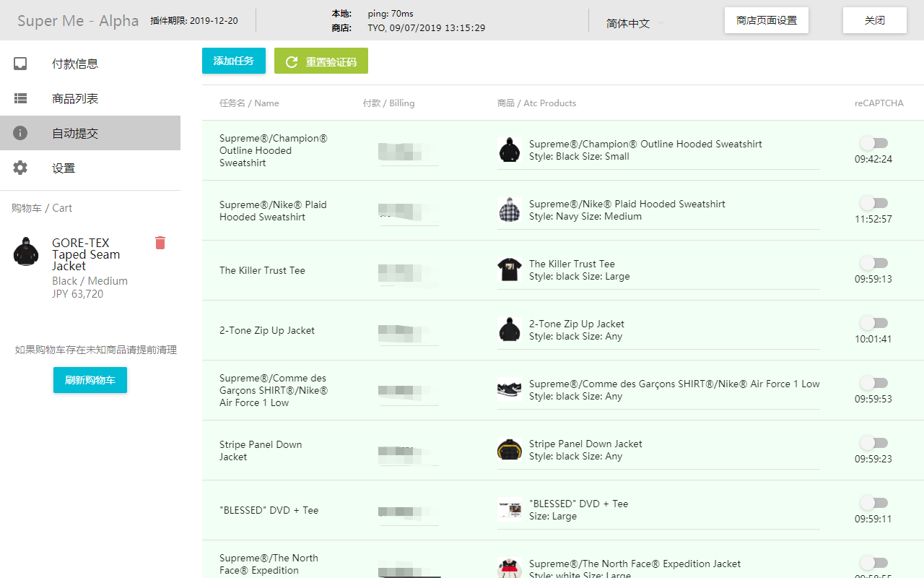Screen dimensions: 924x578
Task: Click the 重置验证码 button
Action: pos(321,61)
